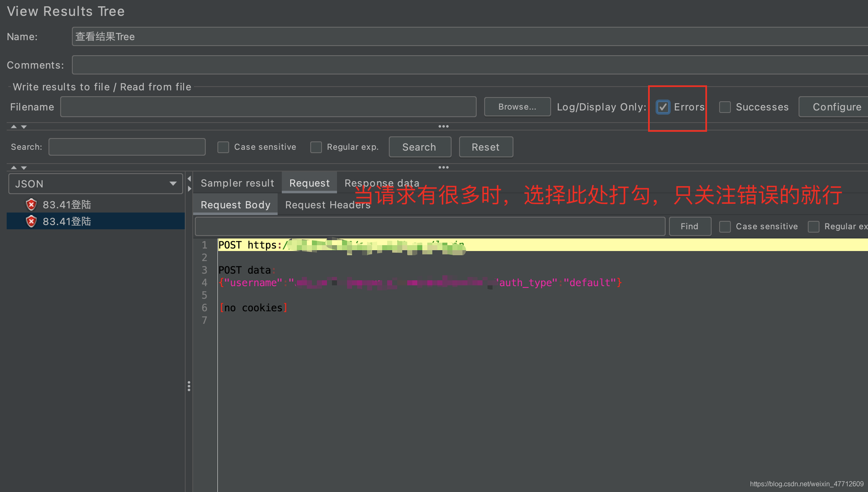Enable the Successes checkbox
This screenshot has height=492, width=868.
[x=725, y=107]
